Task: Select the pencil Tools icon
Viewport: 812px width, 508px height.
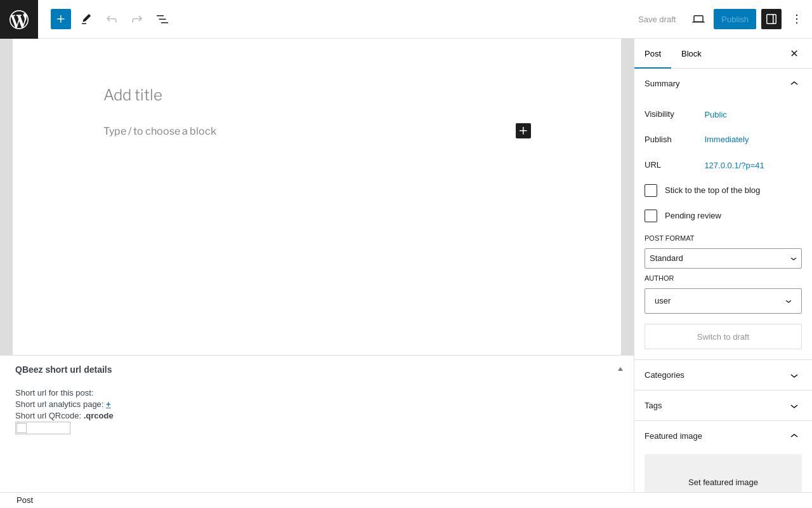Action: point(86,19)
